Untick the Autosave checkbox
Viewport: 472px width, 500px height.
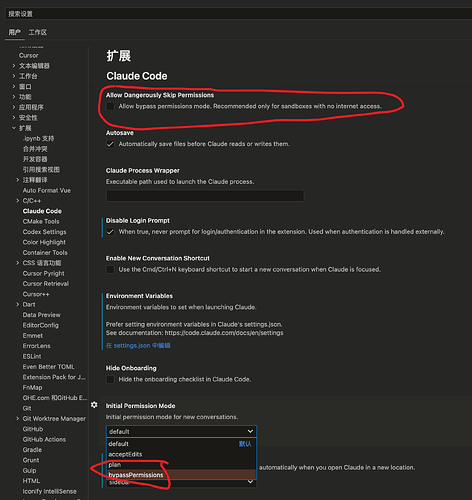110,144
